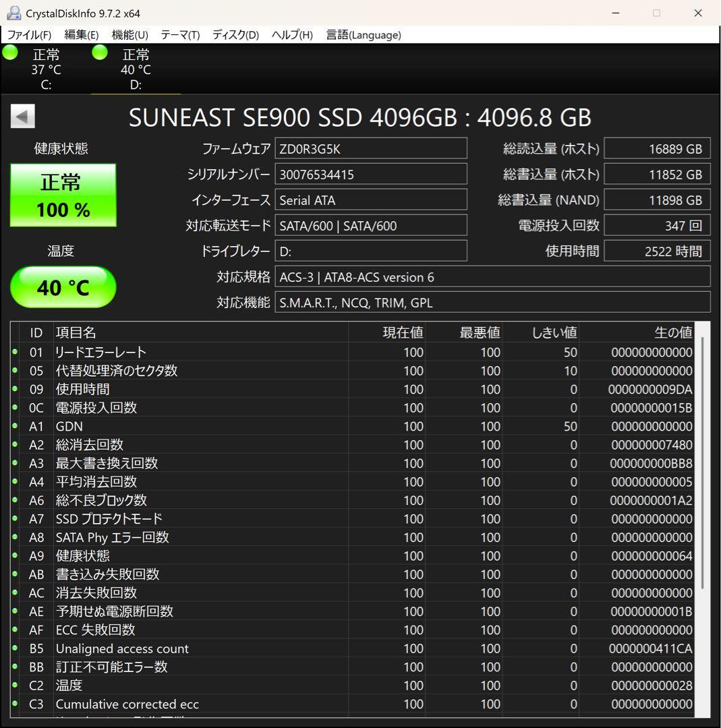
Task: Click status dot for row B5 Unaligned access count
Action: click(15, 648)
